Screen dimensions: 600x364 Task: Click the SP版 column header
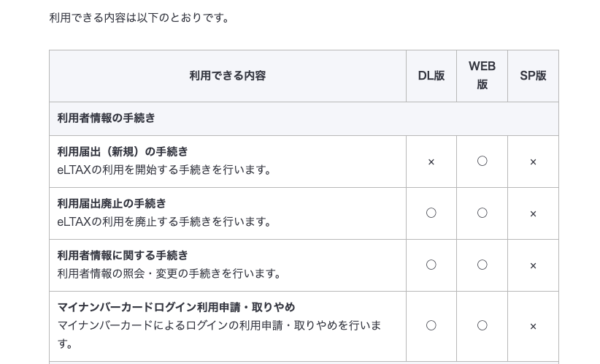533,76
